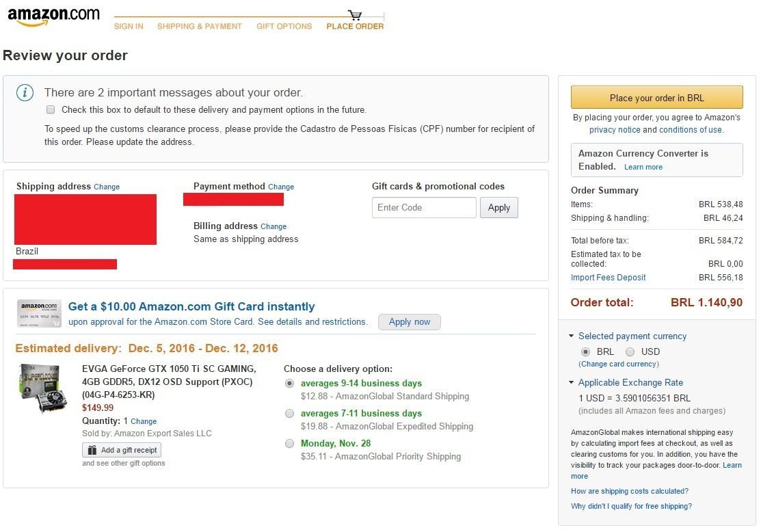The width and height of the screenshot is (761, 532).
Task: Collapse the Applicable Exchange Rate section
Action: coord(571,382)
